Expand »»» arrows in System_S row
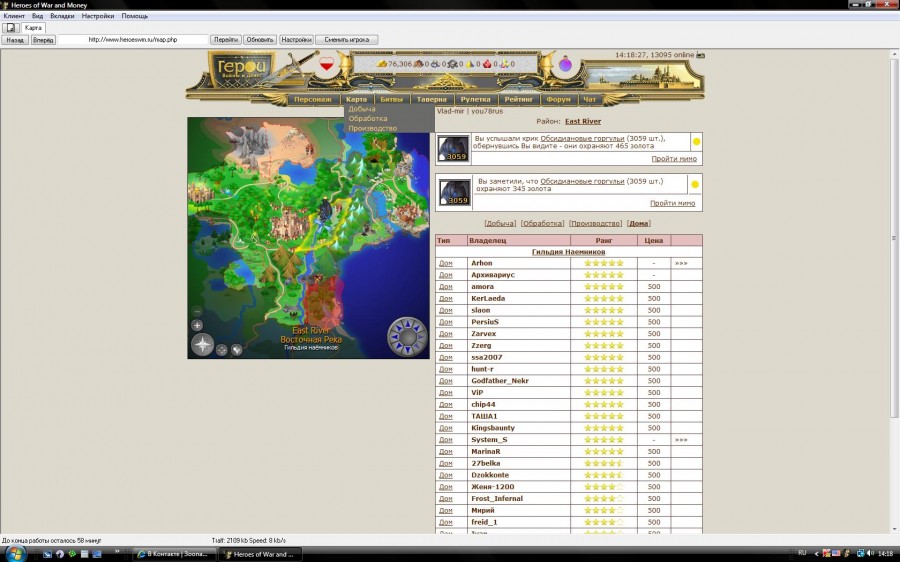The height and width of the screenshot is (562, 900). [681, 440]
